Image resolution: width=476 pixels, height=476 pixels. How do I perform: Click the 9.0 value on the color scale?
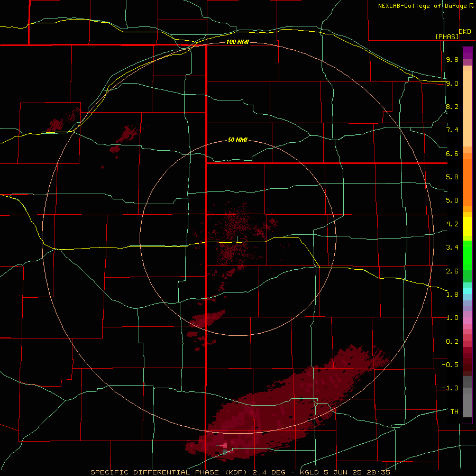[x=452, y=83]
